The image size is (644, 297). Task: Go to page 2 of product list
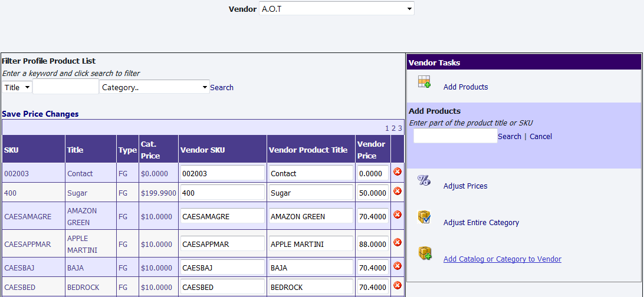[393, 128]
